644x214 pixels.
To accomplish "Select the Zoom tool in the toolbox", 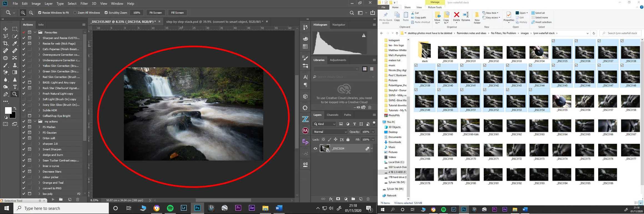I will coord(15,94).
